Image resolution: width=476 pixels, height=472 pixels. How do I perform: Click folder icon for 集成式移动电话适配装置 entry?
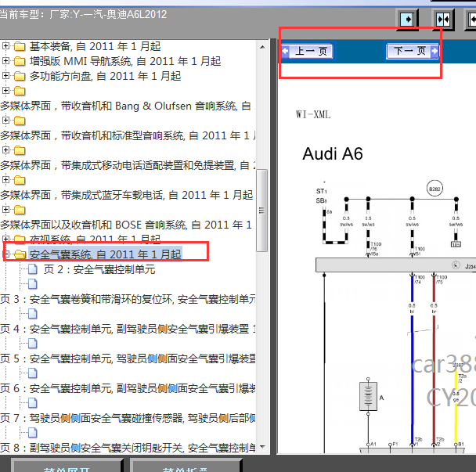point(20,150)
